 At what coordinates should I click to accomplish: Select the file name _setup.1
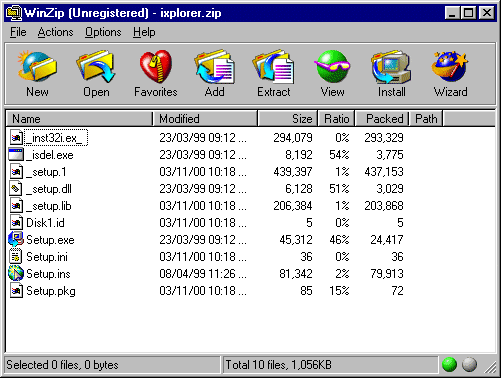point(46,172)
